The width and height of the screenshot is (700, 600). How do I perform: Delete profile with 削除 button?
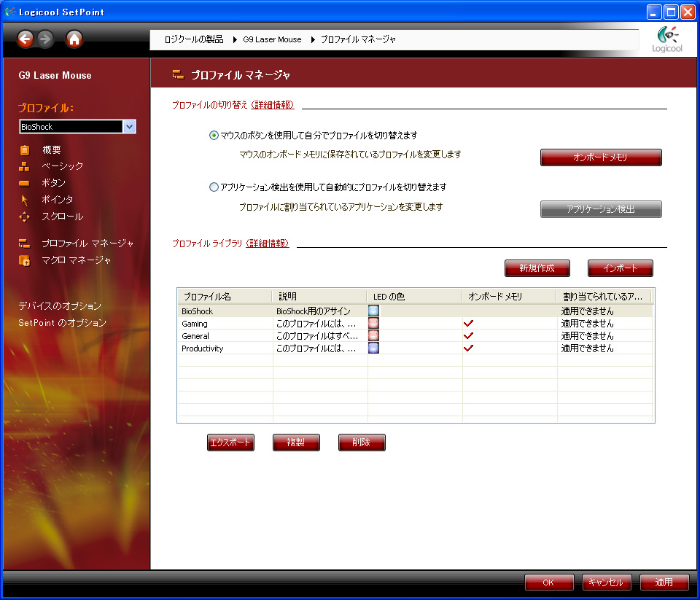362,443
